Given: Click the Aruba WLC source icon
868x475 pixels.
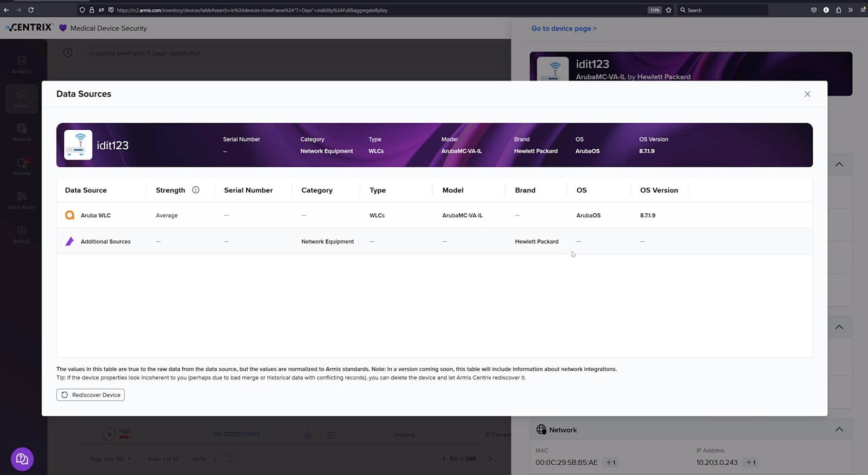Looking at the screenshot, I should [x=69, y=215].
